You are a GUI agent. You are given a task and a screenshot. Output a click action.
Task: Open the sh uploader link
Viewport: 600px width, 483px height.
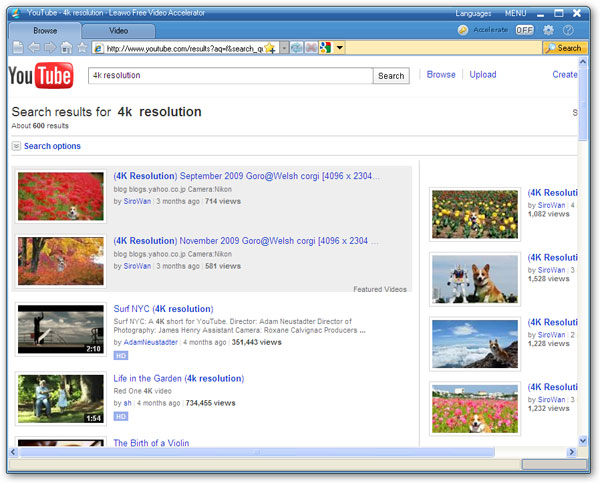pos(127,403)
